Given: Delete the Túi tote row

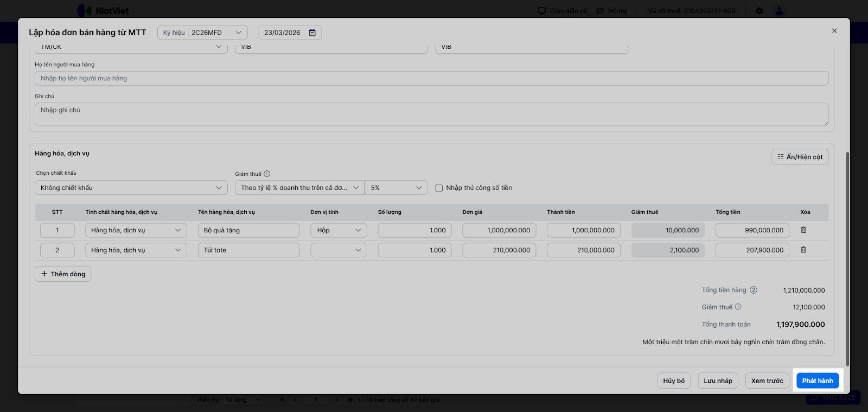Looking at the screenshot, I should (803, 250).
